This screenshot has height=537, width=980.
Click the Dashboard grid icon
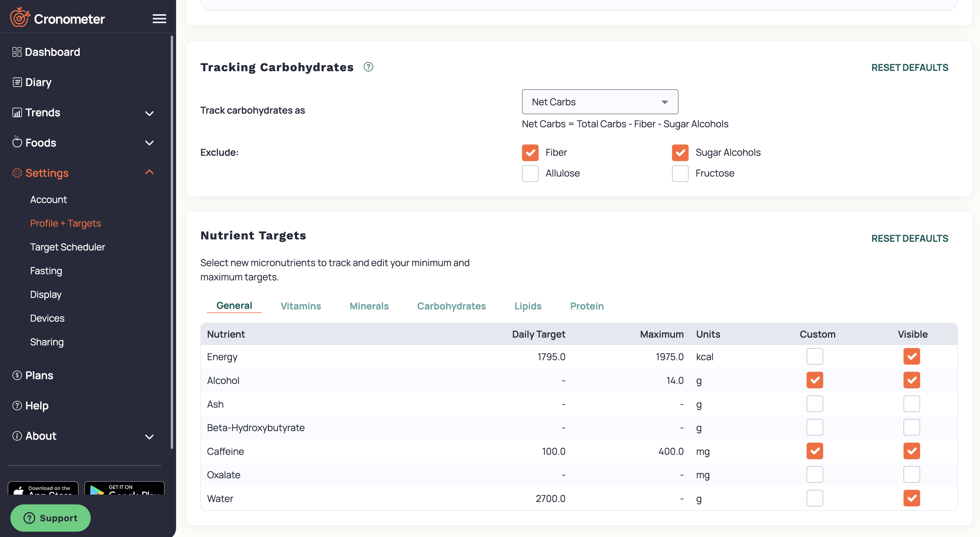pos(17,52)
